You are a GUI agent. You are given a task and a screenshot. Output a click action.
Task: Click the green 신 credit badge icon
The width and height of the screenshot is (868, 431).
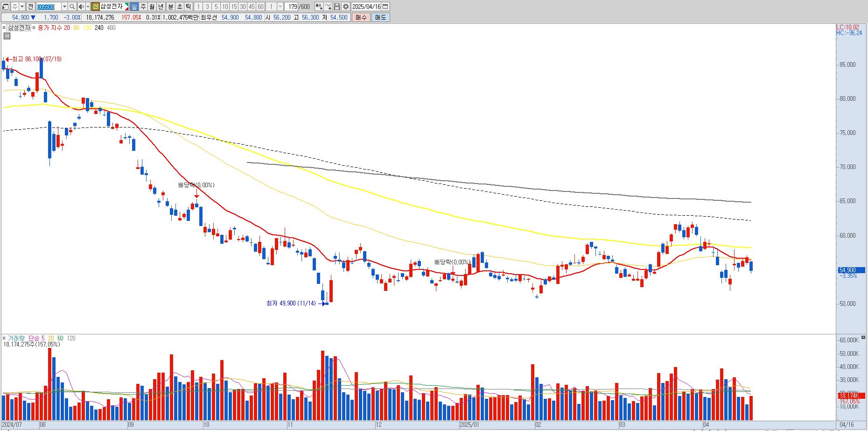tap(95, 7)
